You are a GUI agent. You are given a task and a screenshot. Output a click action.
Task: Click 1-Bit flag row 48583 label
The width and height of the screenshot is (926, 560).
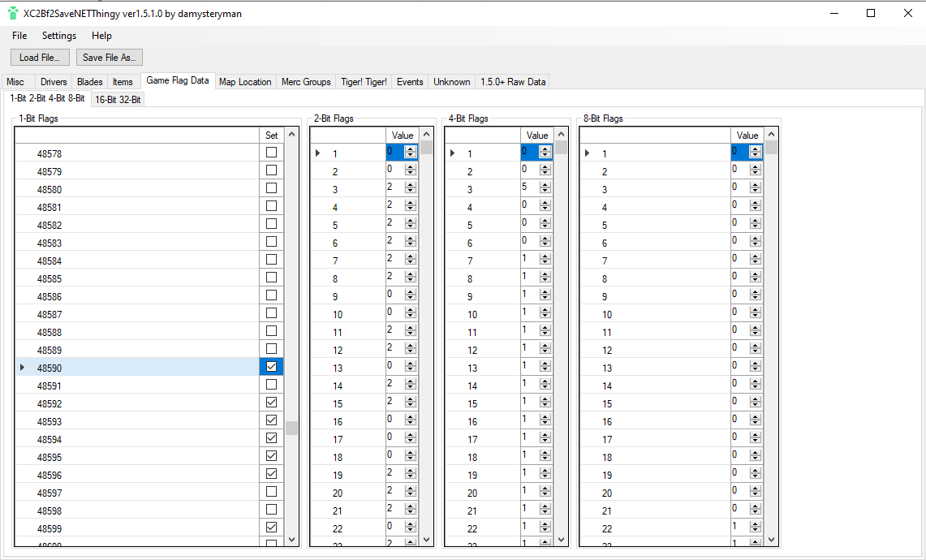click(x=50, y=243)
